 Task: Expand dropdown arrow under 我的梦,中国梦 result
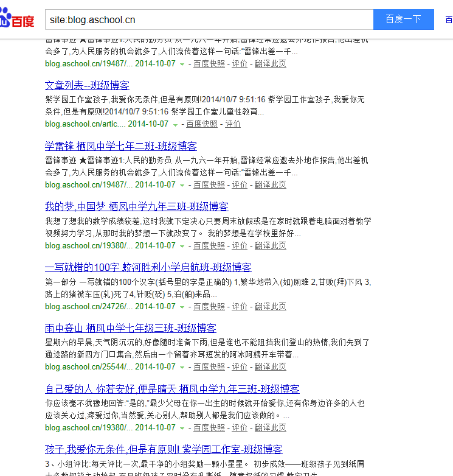point(182,246)
